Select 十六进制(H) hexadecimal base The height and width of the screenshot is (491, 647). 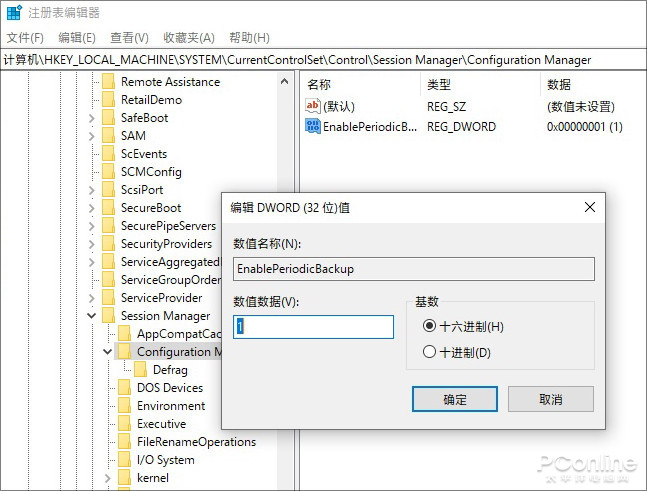(x=429, y=326)
